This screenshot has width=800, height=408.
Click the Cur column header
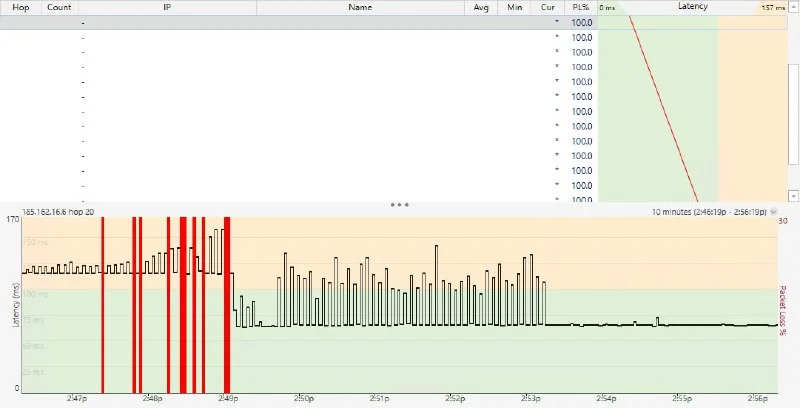[547, 6]
